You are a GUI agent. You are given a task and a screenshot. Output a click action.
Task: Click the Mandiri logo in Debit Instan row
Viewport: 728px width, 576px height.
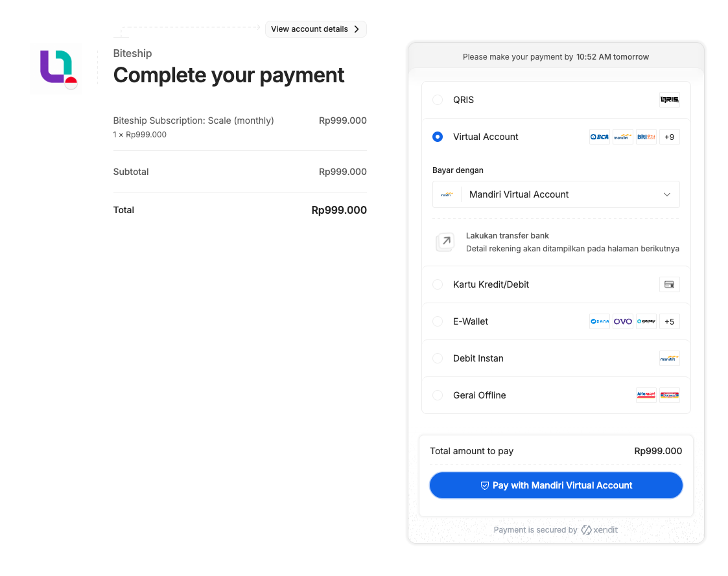(670, 358)
